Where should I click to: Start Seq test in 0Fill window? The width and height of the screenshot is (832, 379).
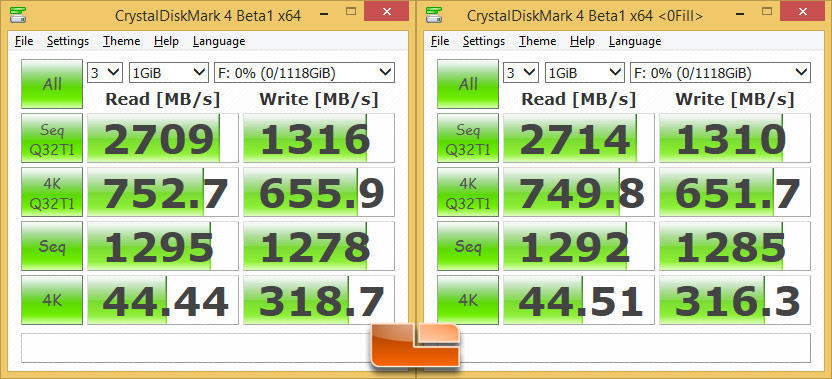pyautogui.click(x=468, y=246)
